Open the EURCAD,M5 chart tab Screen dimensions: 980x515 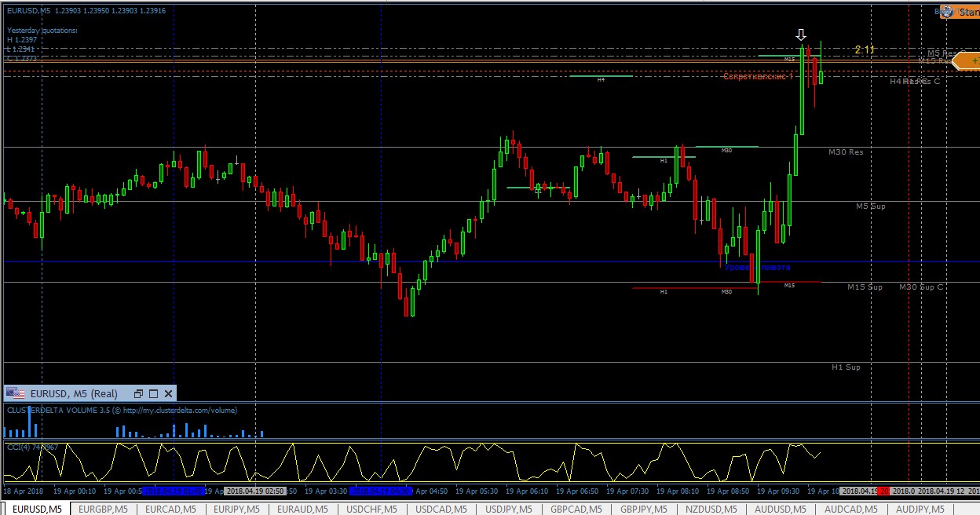170,509
